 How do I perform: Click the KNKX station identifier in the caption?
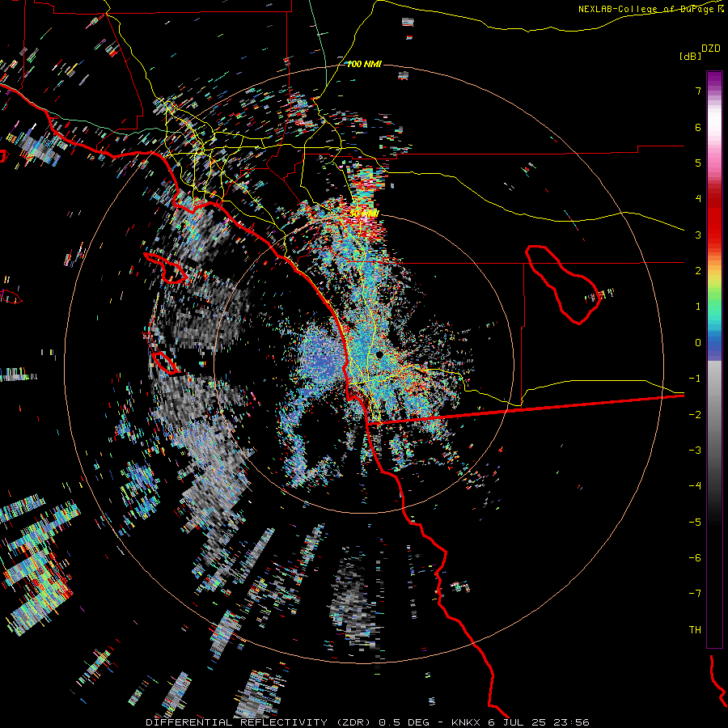coord(467,722)
